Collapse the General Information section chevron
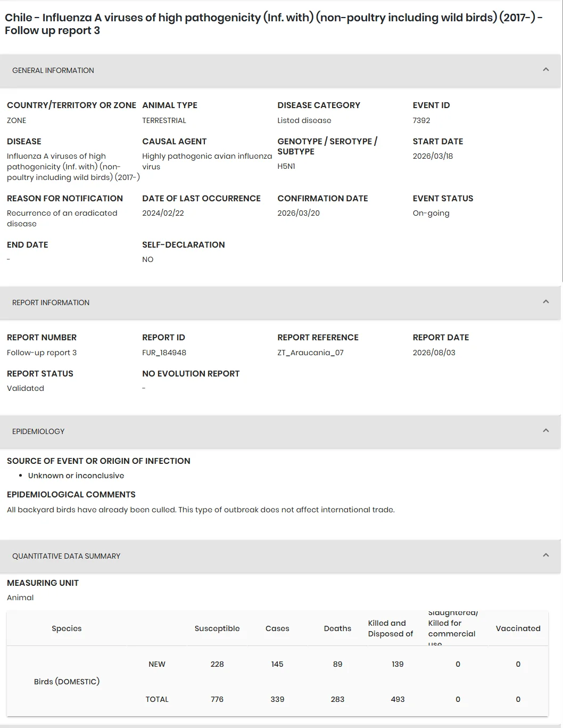 (x=545, y=70)
